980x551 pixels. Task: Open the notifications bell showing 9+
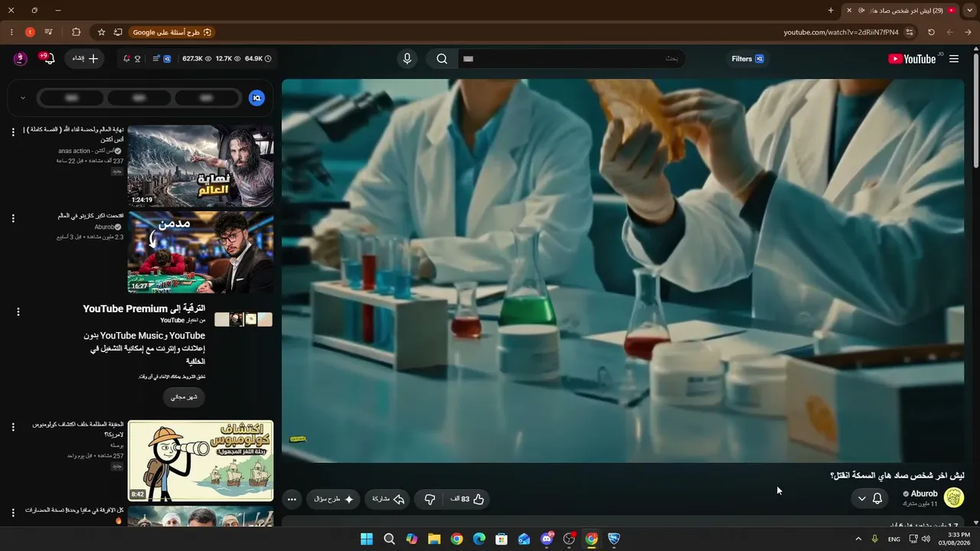(x=47, y=59)
